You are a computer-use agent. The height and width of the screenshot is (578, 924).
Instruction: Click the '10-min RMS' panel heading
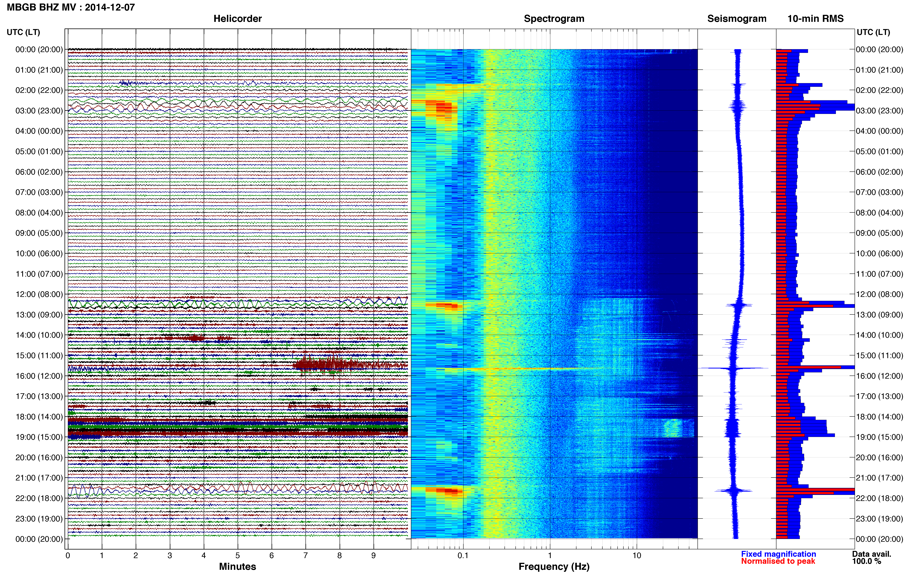coord(816,19)
